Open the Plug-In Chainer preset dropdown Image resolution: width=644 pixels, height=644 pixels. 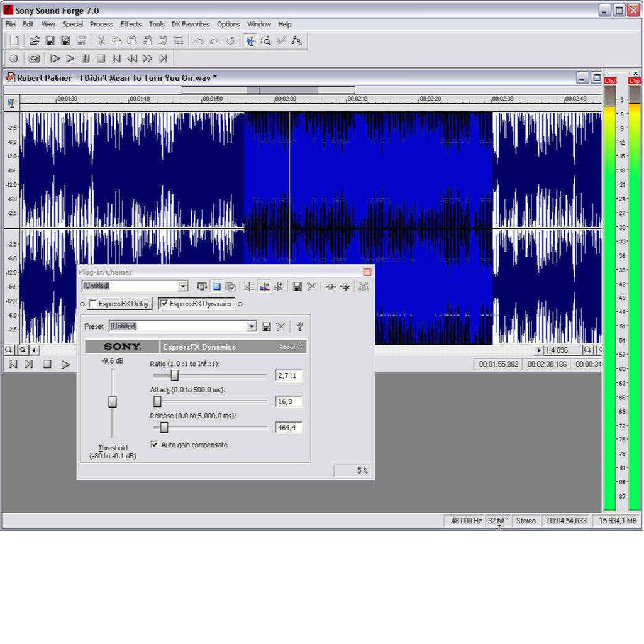183,286
